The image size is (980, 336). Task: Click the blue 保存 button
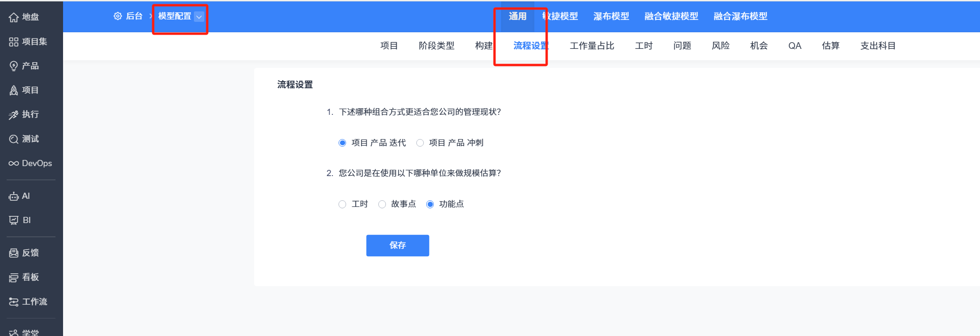pos(398,245)
